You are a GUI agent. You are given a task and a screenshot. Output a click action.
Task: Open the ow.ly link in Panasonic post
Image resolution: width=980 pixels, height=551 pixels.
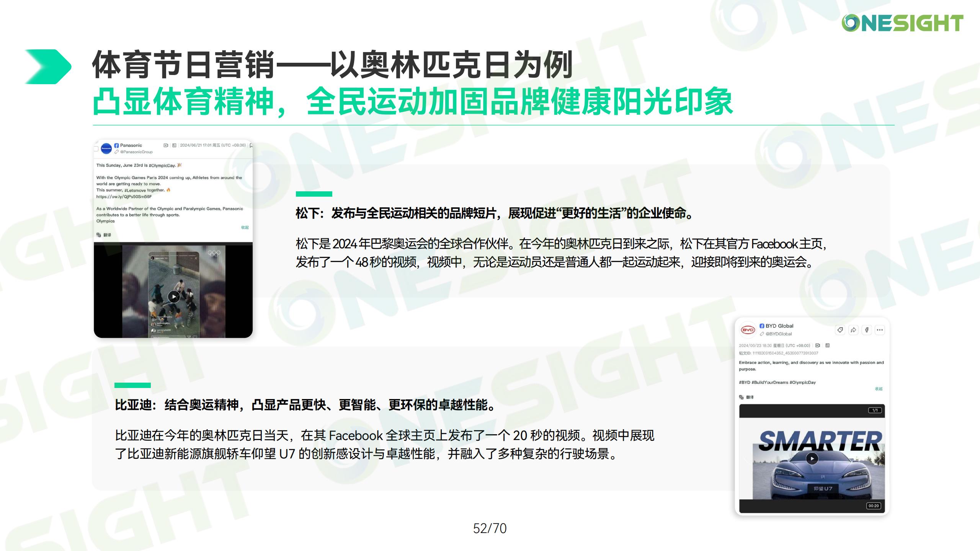tap(124, 197)
